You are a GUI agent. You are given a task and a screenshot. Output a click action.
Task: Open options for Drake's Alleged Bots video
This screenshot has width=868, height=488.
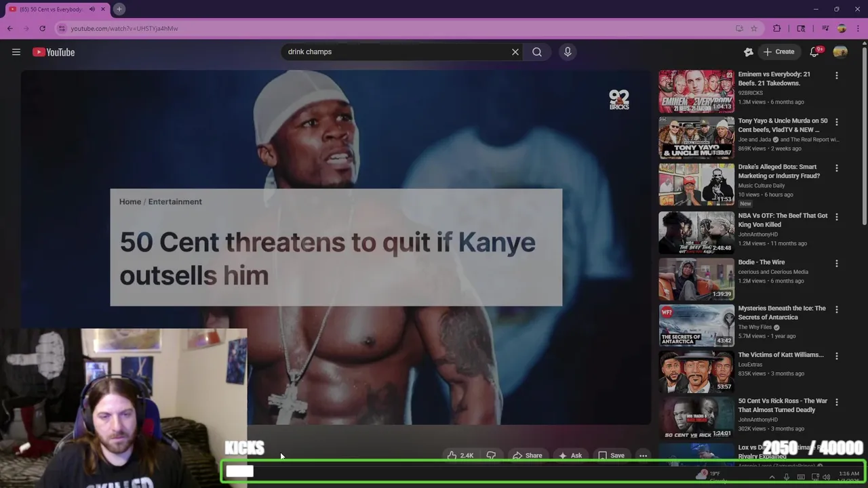click(x=837, y=168)
